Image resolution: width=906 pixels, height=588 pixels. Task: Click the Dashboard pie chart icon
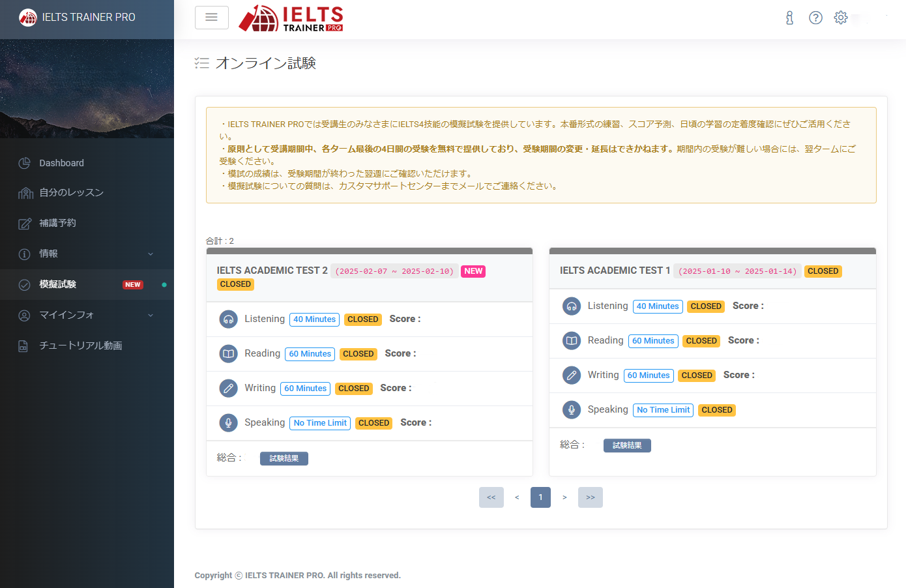24,163
